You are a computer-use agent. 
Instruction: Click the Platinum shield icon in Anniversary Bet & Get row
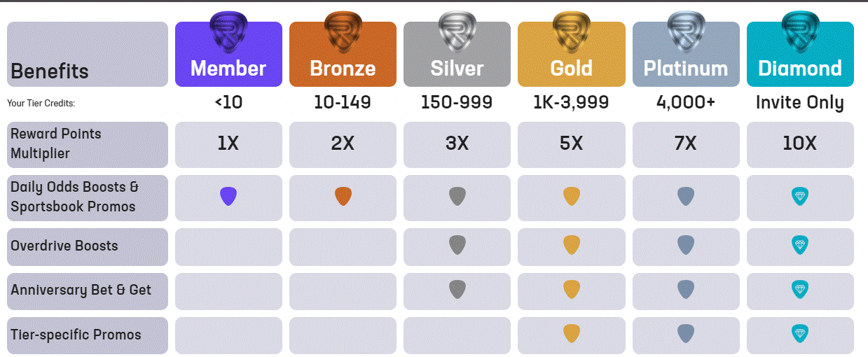coord(686,290)
